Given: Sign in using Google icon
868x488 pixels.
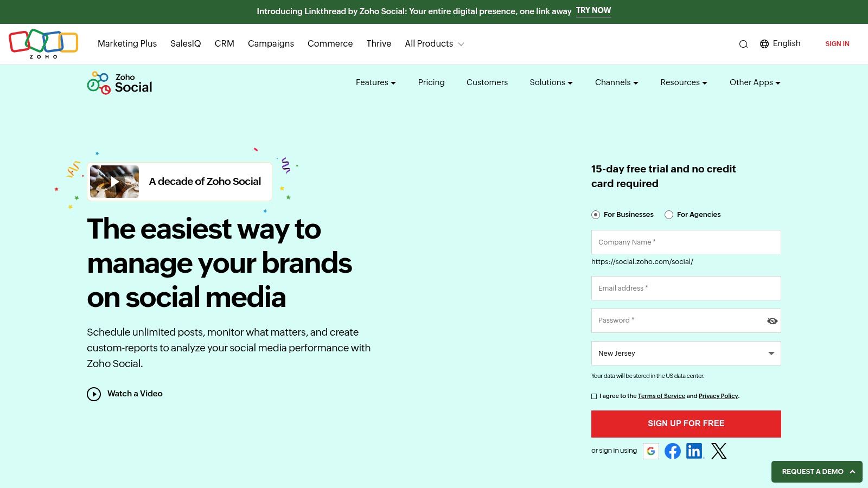Looking at the screenshot, I should pyautogui.click(x=651, y=451).
